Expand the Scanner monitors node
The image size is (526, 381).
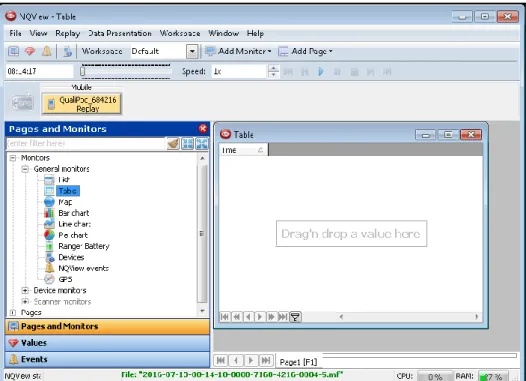25,301
